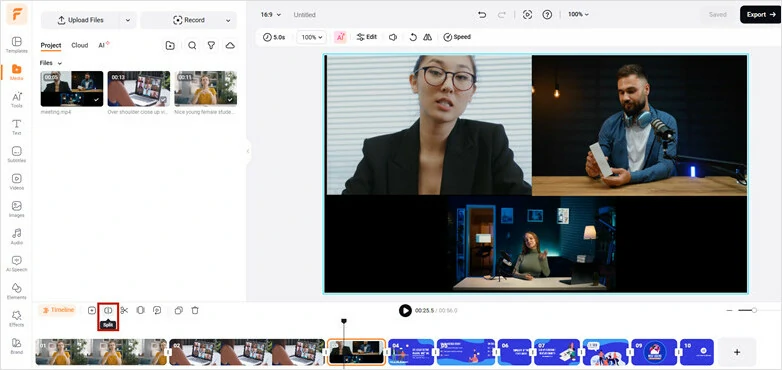Rename the Untitled project title
The image size is (782, 370).
(304, 14)
